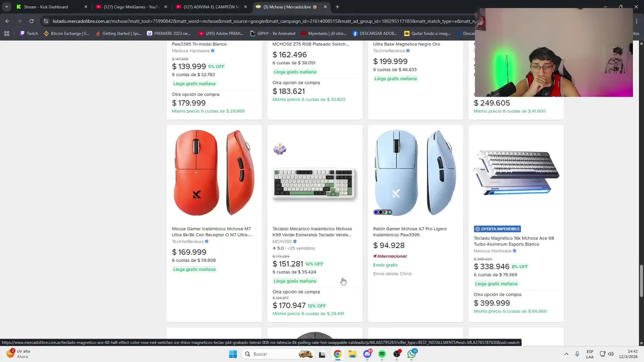Open the Twitch bookmark
The image size is (644, 362).
(x=29, y=34)
